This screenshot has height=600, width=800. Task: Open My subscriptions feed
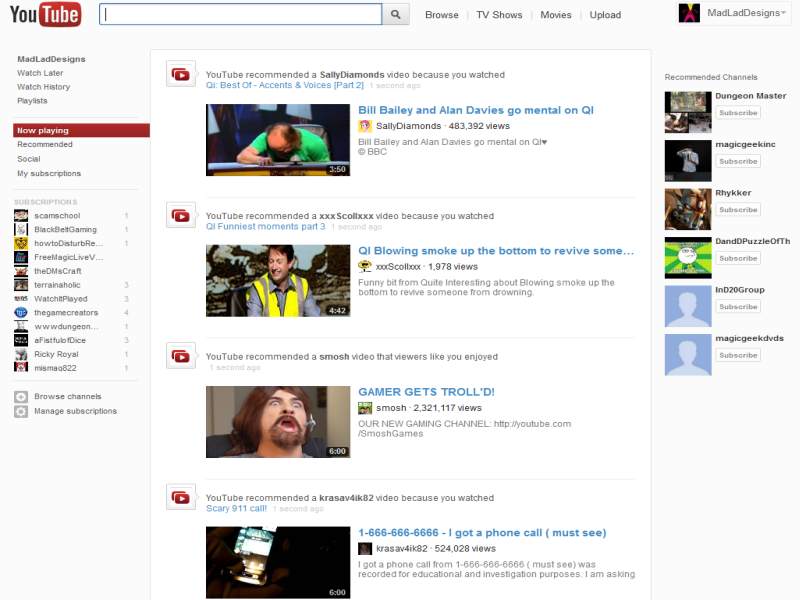[x=49, y=173]
